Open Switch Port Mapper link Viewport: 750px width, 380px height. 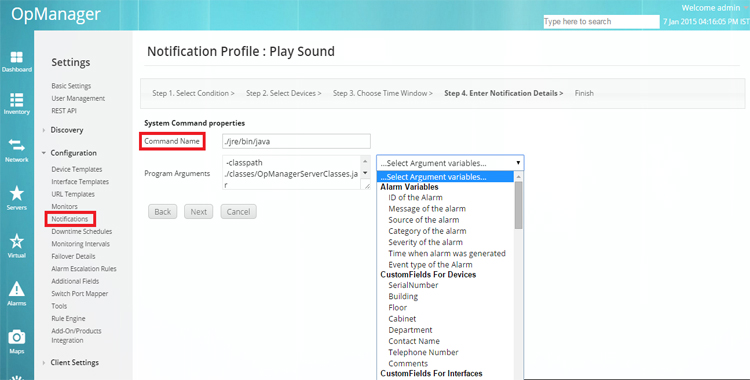tap(80, 294)
